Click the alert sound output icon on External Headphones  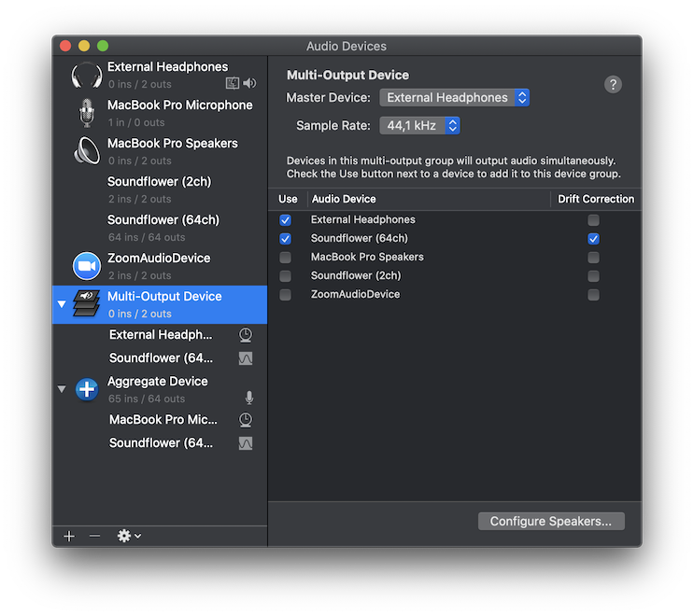pos(233,83)
